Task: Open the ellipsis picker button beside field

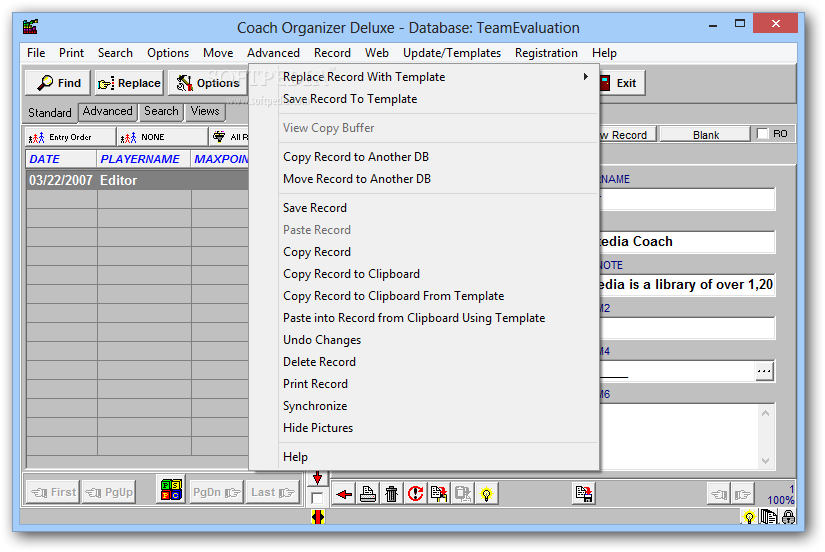Action: [764, 371]
